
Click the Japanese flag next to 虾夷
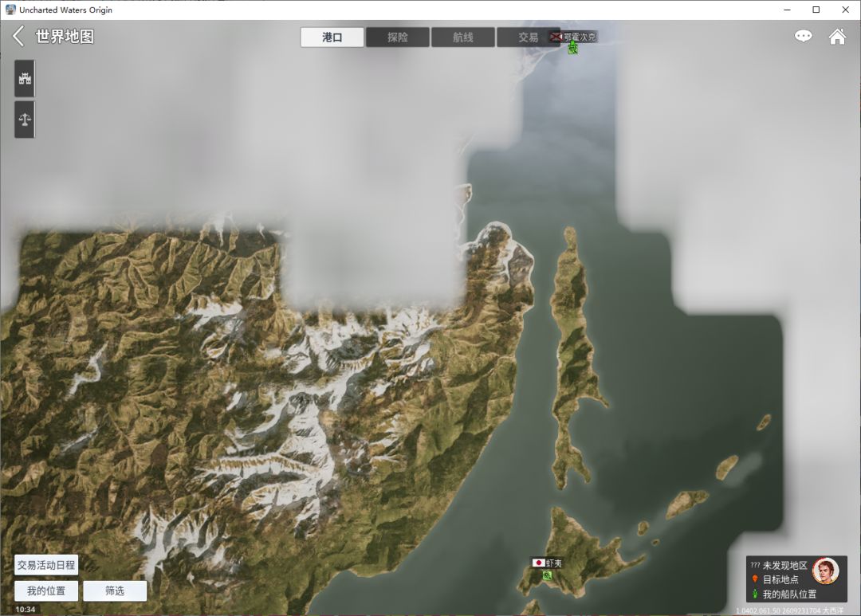point(538,563)
